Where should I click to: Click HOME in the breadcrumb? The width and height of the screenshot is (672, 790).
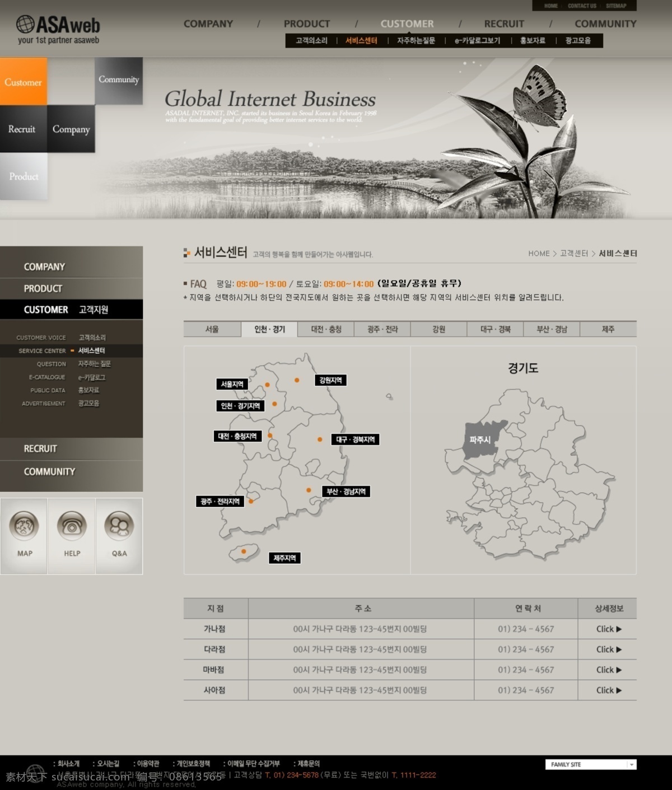point(539,254)
